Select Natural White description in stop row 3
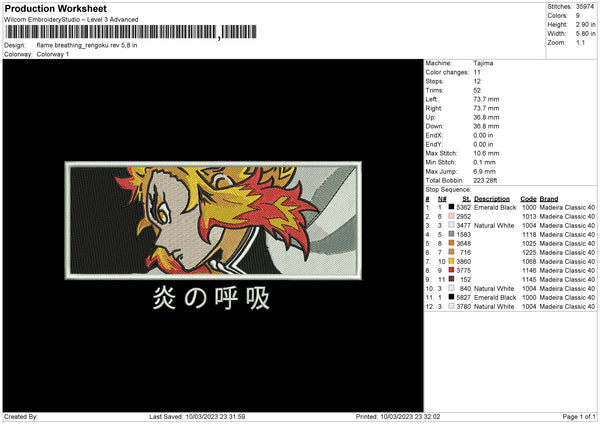The height and width of the screenshot is (424, 600). [x=494, y=225]
